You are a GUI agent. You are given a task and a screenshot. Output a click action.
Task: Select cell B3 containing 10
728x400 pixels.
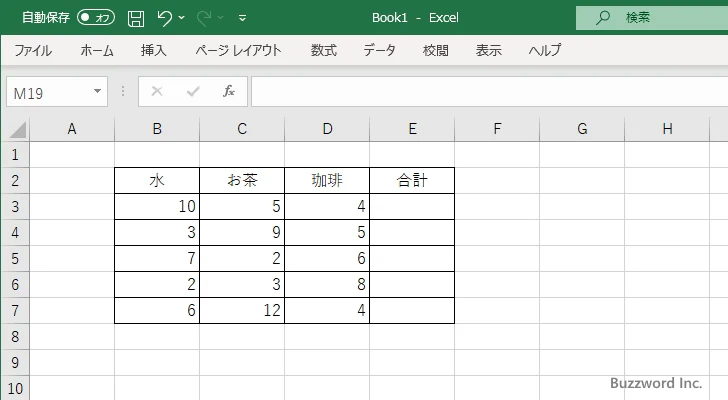[157, 206]
